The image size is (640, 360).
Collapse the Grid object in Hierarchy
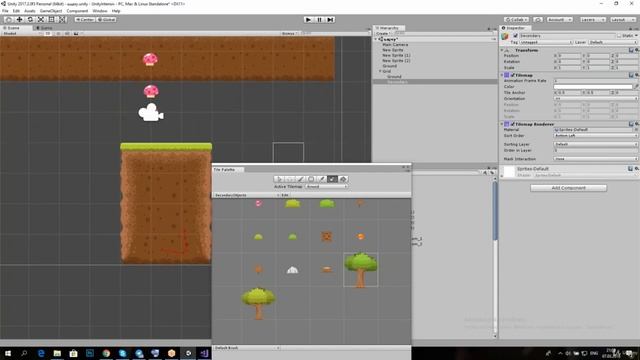380,71
